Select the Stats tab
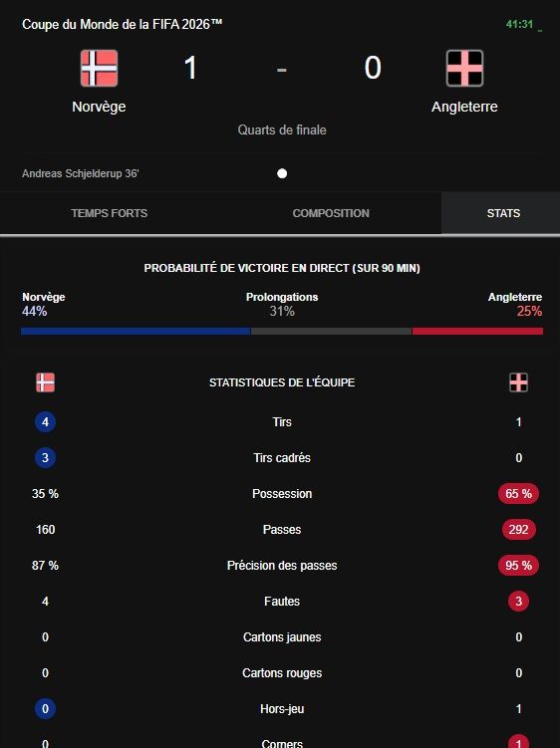The height and width of the screenshot is (748, 560). point(503,213)
